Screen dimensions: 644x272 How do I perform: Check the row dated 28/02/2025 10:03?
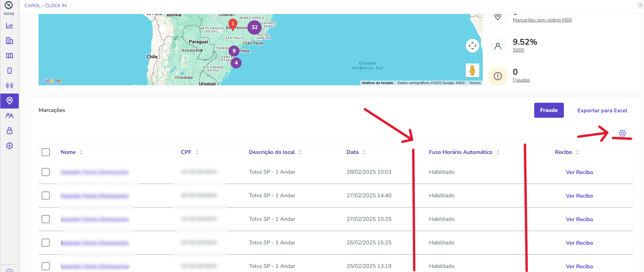coord(46,172)
